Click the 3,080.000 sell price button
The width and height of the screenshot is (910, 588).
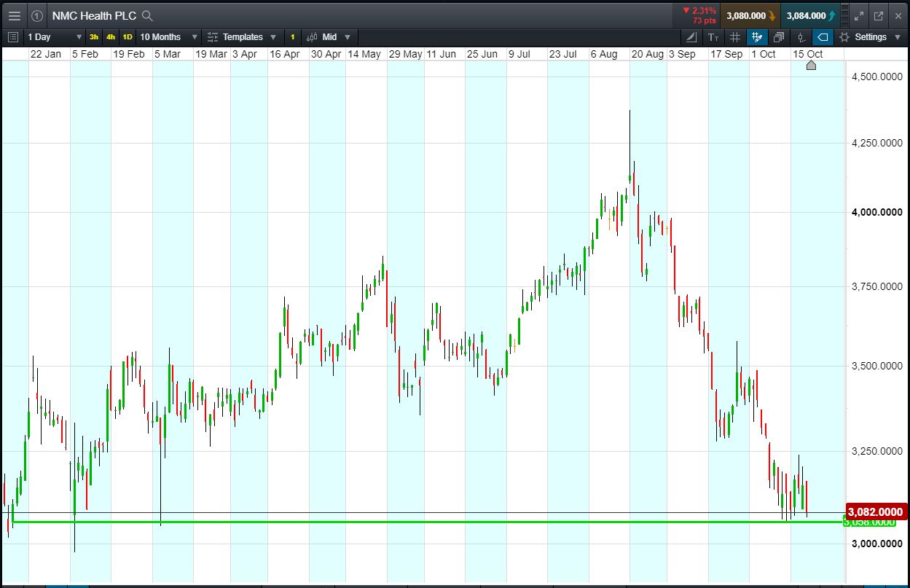(x=750, y=15)
